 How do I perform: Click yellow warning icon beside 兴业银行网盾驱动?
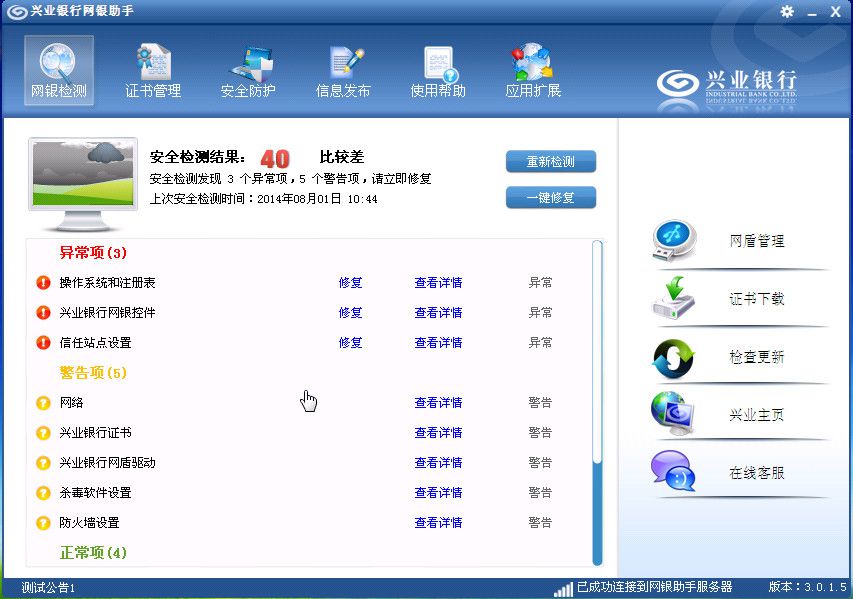pyautogui.click(x=43, y=462)
